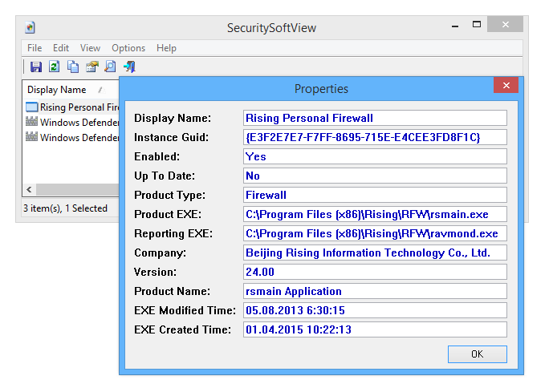549x392 pixels.
Task: Click the horizontal scrollbar left arrow
Action: pyautogui.click(x=30, y=190)
